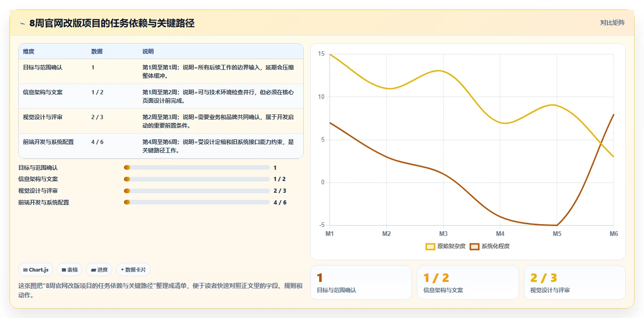The height and width of the screenshot is (318, 644).
Task: Click the M3 axis label
Action: coord(443,234)
